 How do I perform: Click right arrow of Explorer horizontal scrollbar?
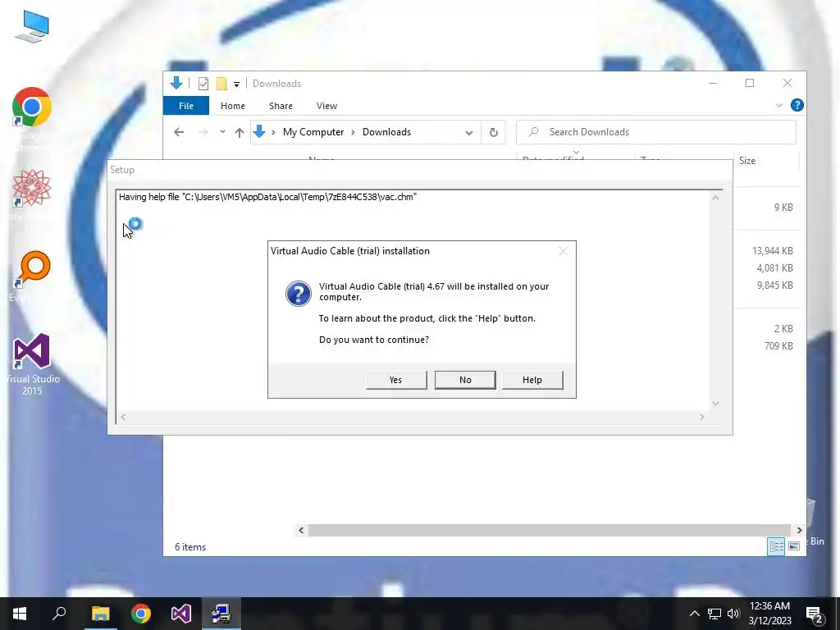(799, 530)
